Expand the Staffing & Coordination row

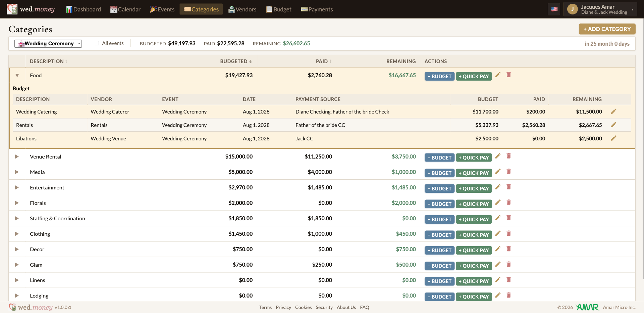17,218
